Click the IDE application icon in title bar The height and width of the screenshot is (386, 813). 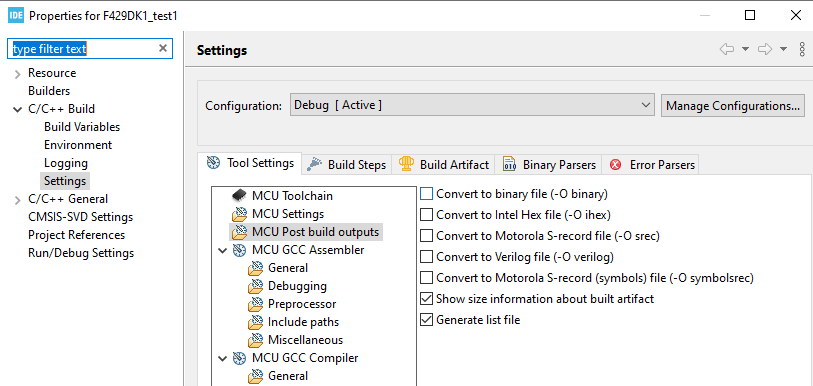[16, 16]
